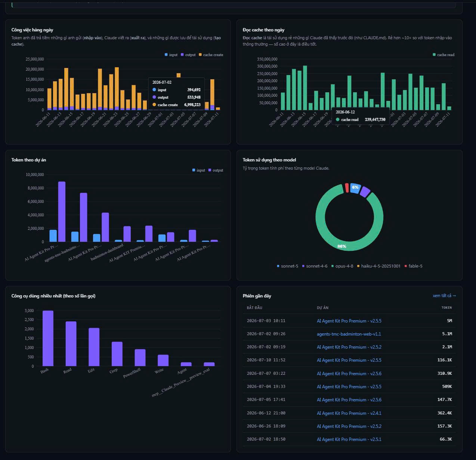Image resolution: width=476 pixels, height=460 pixels.
Task: Open session AI Agent Kit Pro Premium v2.5.5 from 2026-07-03
Action: pos(349,321)
